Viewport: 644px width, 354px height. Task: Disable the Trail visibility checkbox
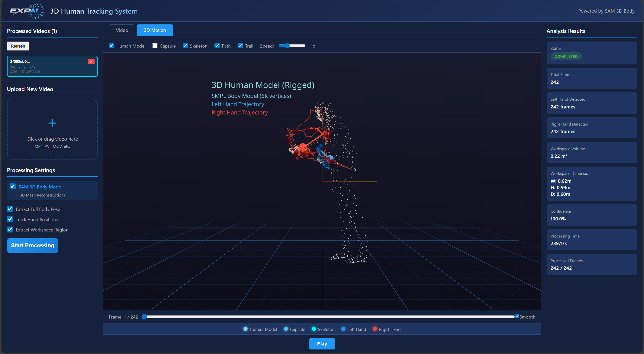[240, 46]
